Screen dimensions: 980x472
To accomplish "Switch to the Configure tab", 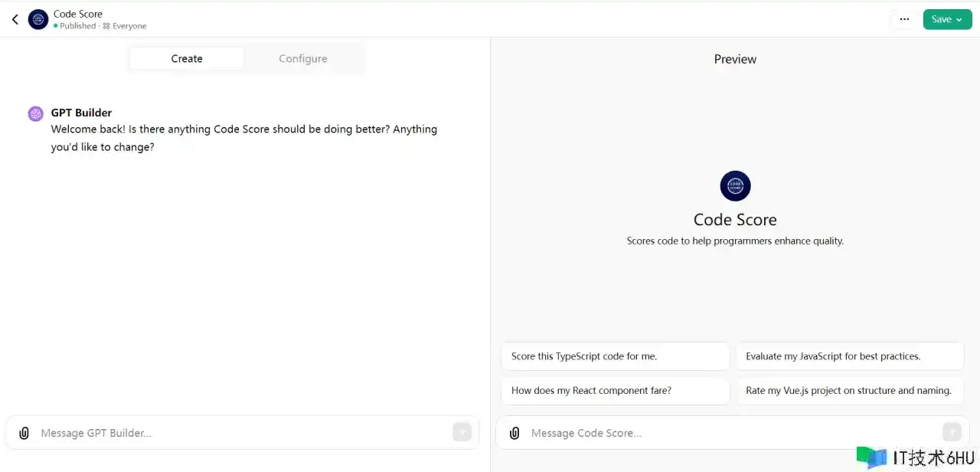I will tap(302, 59).
